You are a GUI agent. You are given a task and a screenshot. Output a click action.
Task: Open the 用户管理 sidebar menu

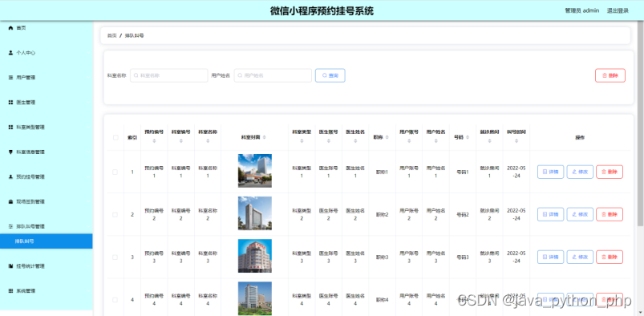47,77
